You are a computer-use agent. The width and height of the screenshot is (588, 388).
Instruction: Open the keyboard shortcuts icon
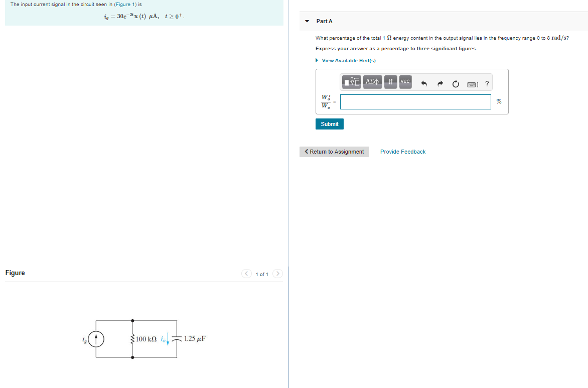472,84
